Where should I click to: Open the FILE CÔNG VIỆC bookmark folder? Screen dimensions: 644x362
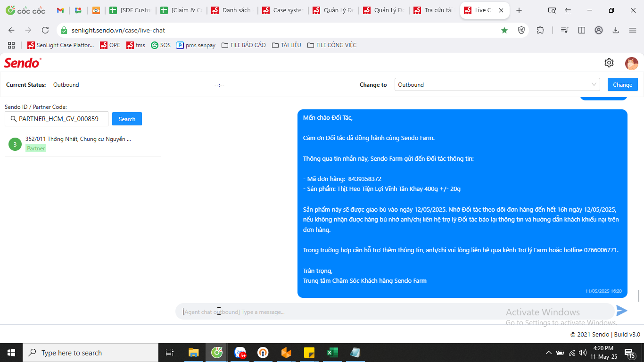[x=332, y=45]
